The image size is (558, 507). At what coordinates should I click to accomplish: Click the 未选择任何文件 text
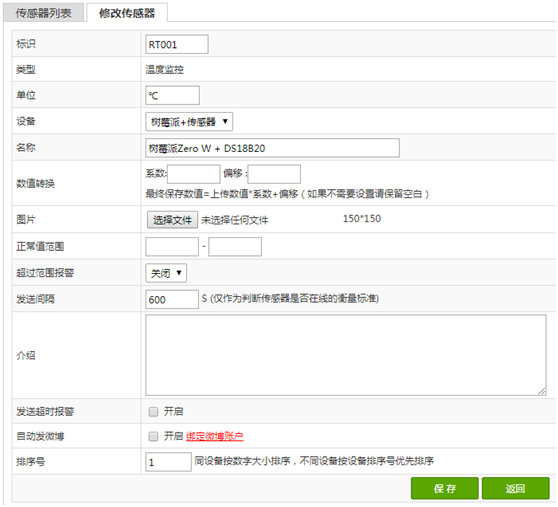(x=235, y=220)
